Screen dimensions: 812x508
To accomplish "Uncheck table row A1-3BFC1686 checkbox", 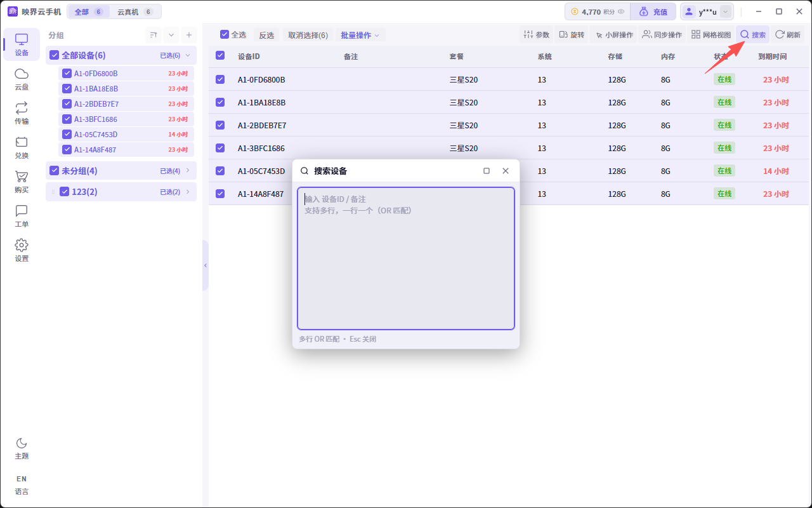I will pyautogui.click(x=220, y=148).
